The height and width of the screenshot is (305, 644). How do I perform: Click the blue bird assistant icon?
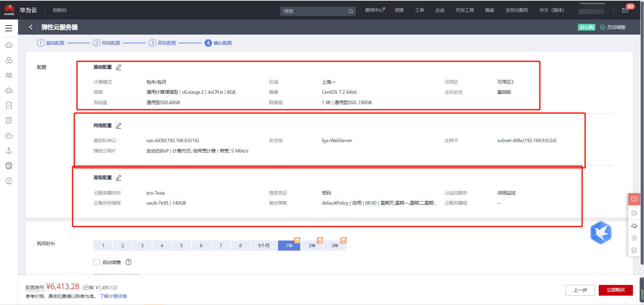[601, 233]
